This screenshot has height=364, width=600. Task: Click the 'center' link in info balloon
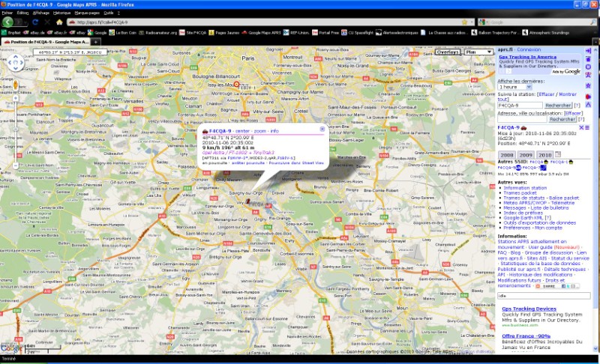pos(242,131)
